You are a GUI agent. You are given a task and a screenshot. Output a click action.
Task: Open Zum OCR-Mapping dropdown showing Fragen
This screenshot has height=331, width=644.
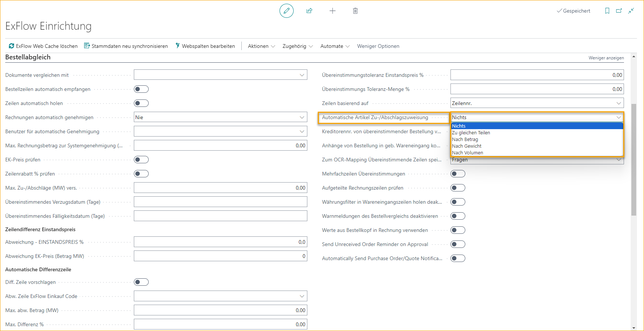pyautogui.click(x=537, y=160)
